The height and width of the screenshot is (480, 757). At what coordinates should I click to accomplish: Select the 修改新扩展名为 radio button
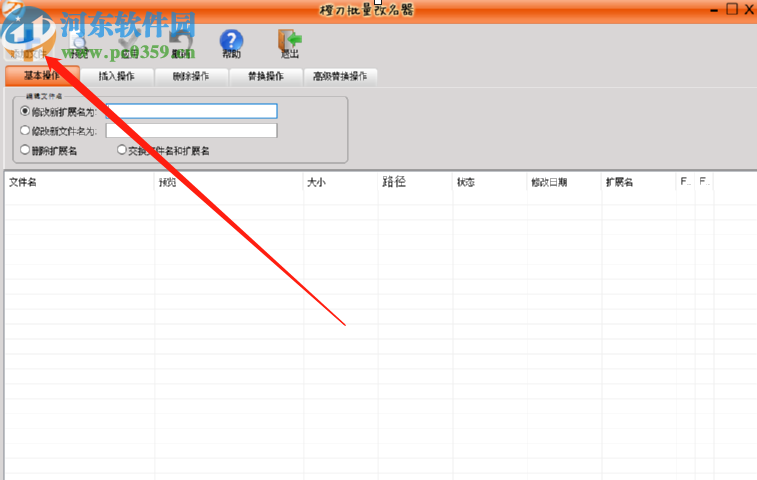[25, 111]
